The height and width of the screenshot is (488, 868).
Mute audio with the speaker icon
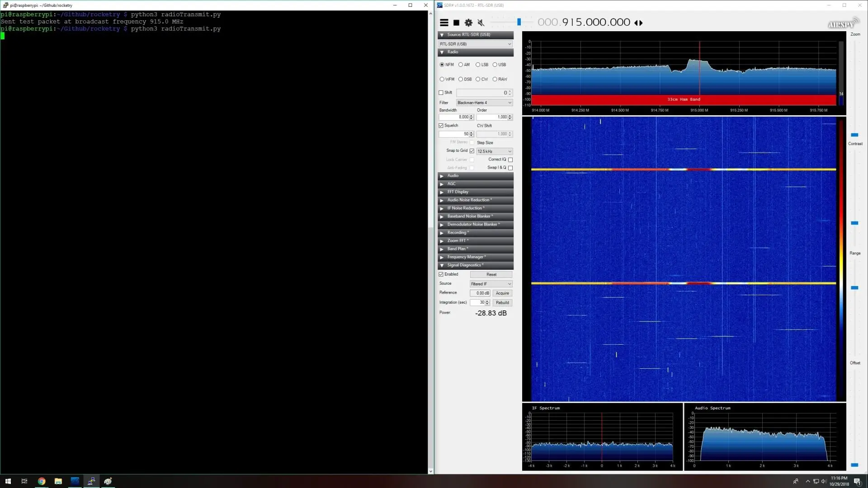tap(481, 23)
